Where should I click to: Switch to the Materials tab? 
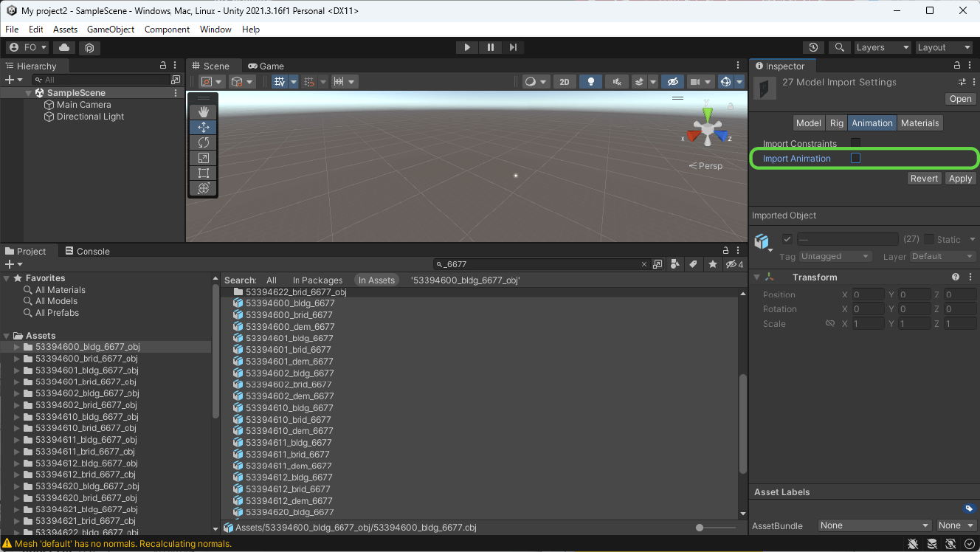coord(919,123)
